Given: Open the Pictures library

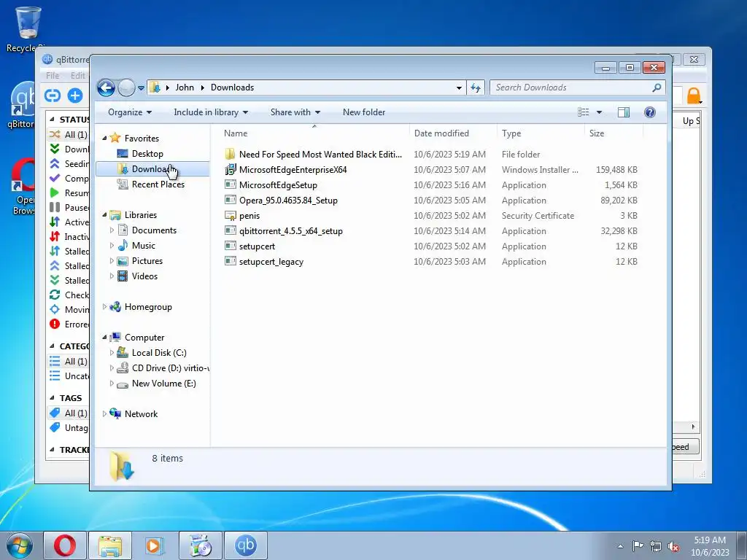Looking at the screenshot, I should (147, 261).
